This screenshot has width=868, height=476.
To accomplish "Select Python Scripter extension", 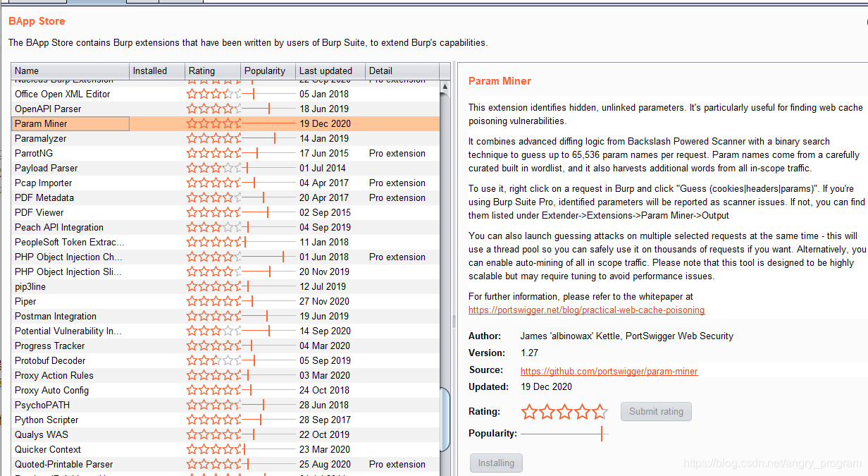I will click(x=225, y=420).
